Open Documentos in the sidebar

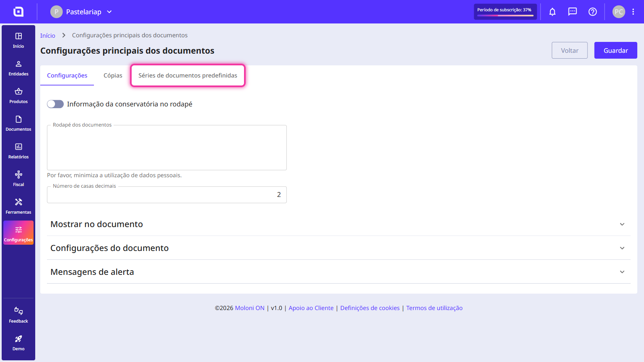pyautogui.click(x=18, y=123)
